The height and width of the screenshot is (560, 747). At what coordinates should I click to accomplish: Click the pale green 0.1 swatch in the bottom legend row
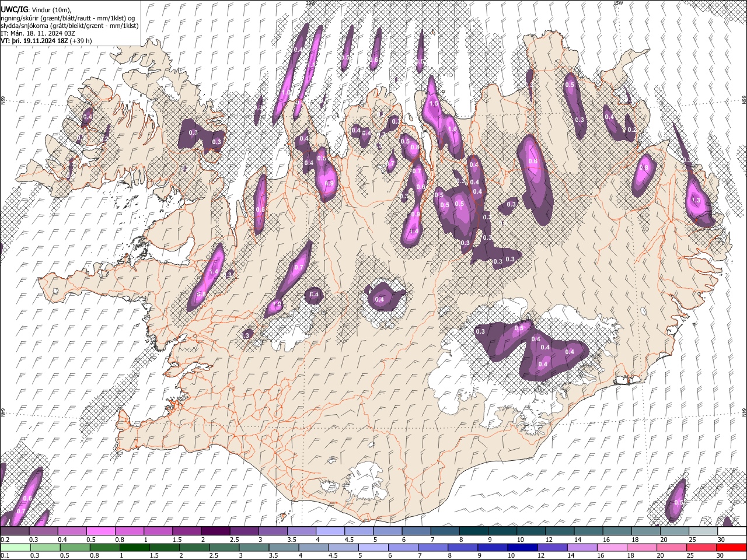(15, 547)
